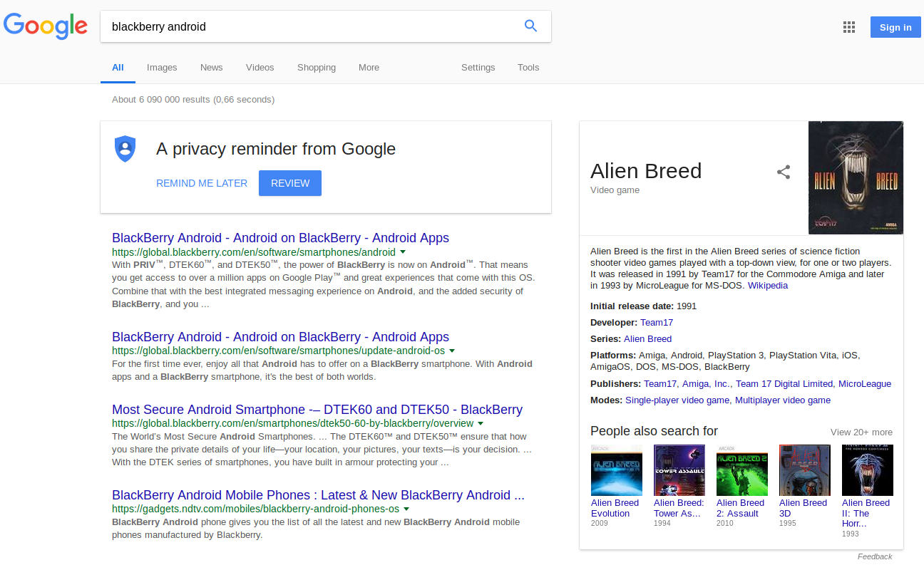The image size is (924, 565).
Task: Click the search magnifier icon
Action: (x=530, y=26)
